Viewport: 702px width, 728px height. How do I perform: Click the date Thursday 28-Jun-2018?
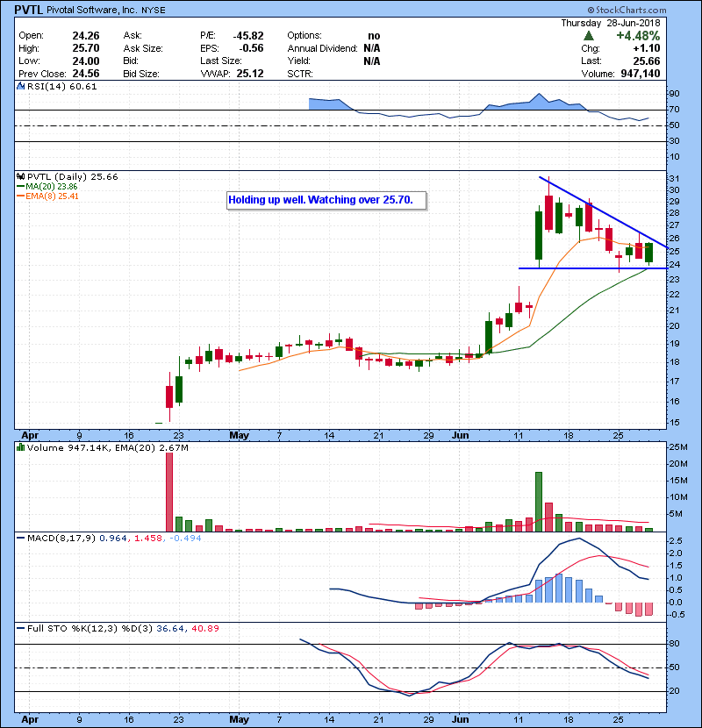click(x=611, y=23)
